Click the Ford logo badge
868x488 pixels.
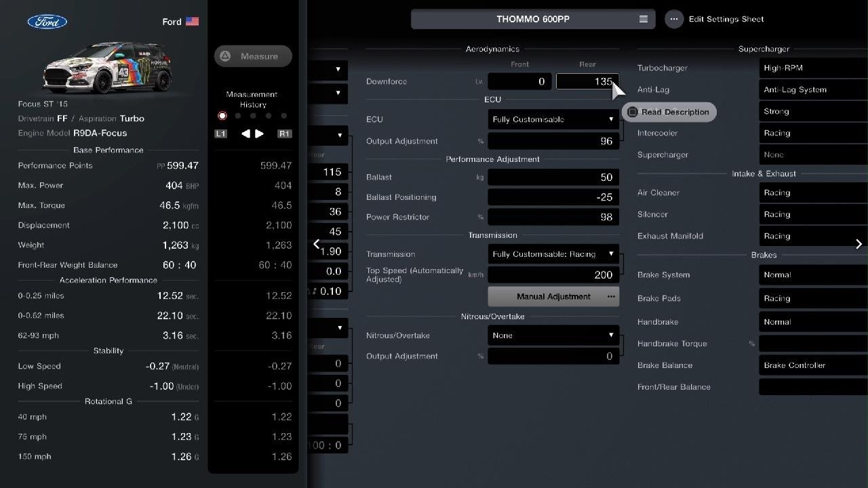point(47,22)
